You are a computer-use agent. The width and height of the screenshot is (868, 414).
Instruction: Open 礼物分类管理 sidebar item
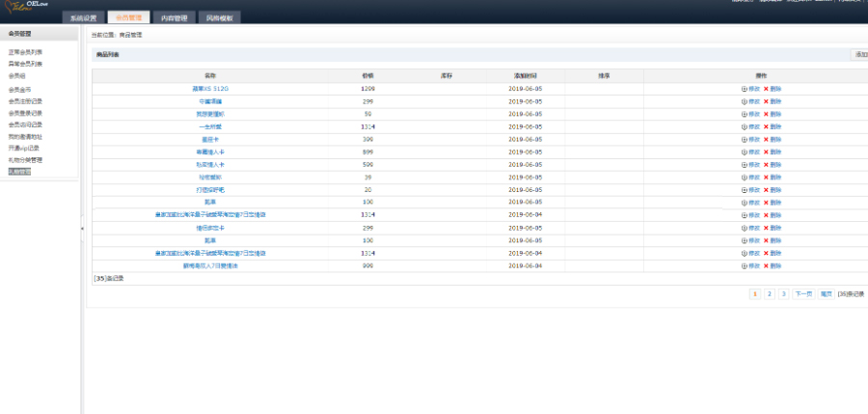pos(25,160)
